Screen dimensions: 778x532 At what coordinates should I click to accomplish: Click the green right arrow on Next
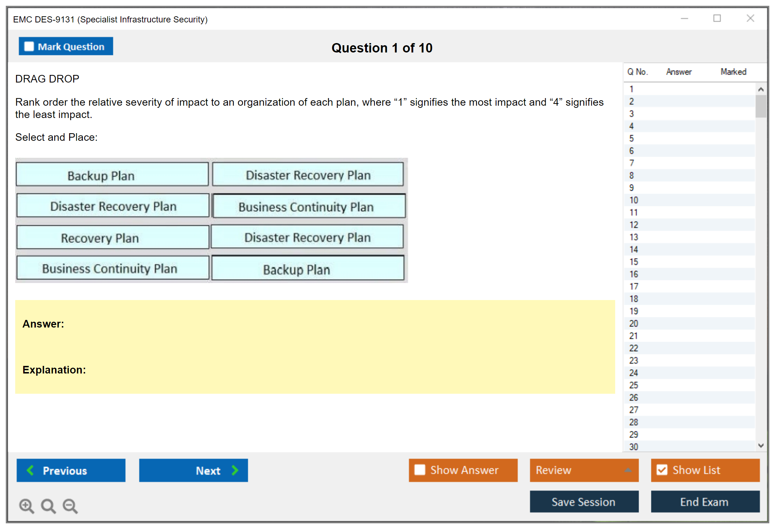(235, 470)
